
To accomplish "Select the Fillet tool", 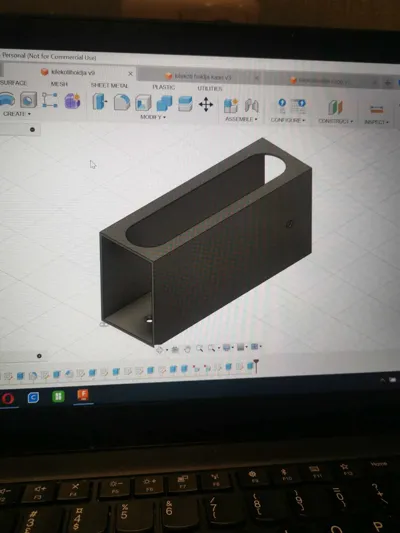I will (122, 102).
